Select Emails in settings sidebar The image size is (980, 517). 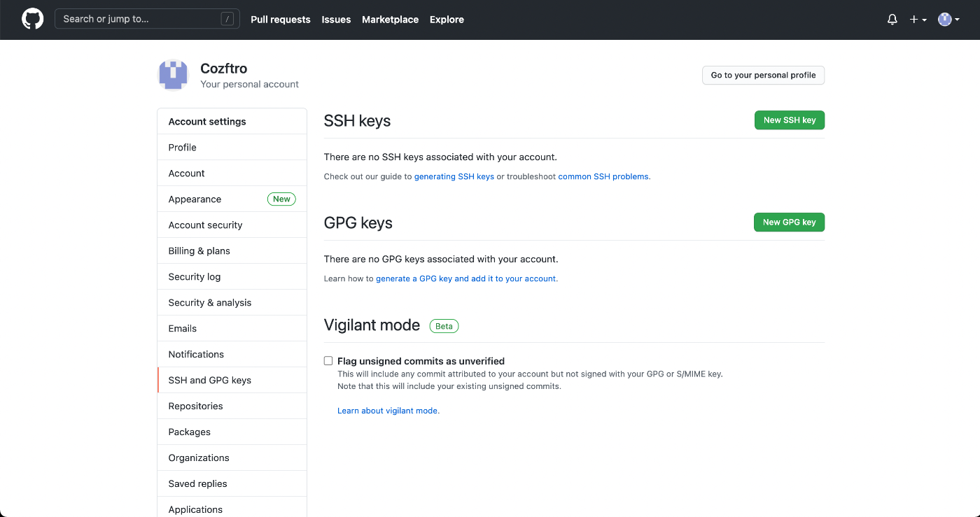pyautogui.click(x=232, y=329)
